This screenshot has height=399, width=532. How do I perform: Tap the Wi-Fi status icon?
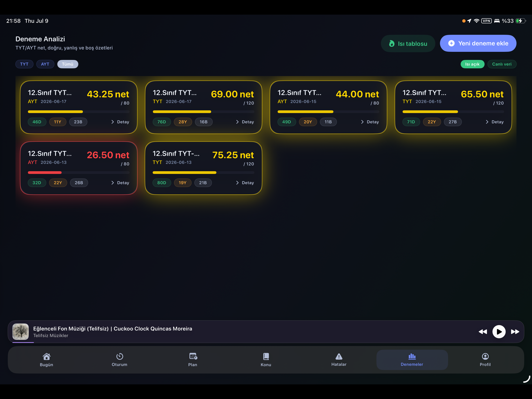476,21
